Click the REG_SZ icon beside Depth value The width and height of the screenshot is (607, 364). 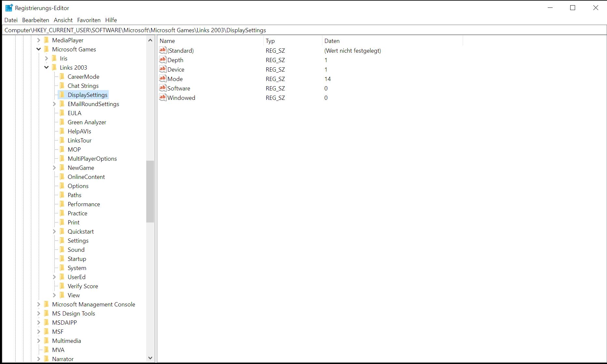point(163,60)
